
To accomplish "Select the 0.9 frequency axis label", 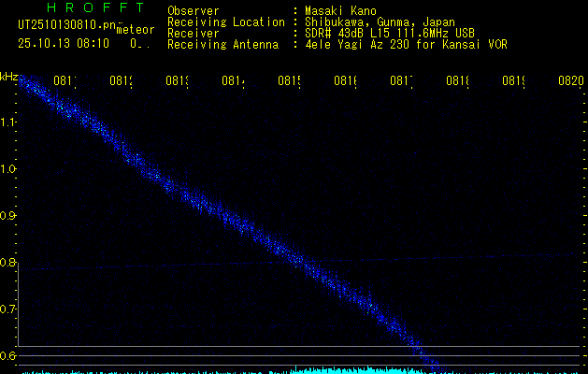I will pyautogui.click(x=8, y=216).
